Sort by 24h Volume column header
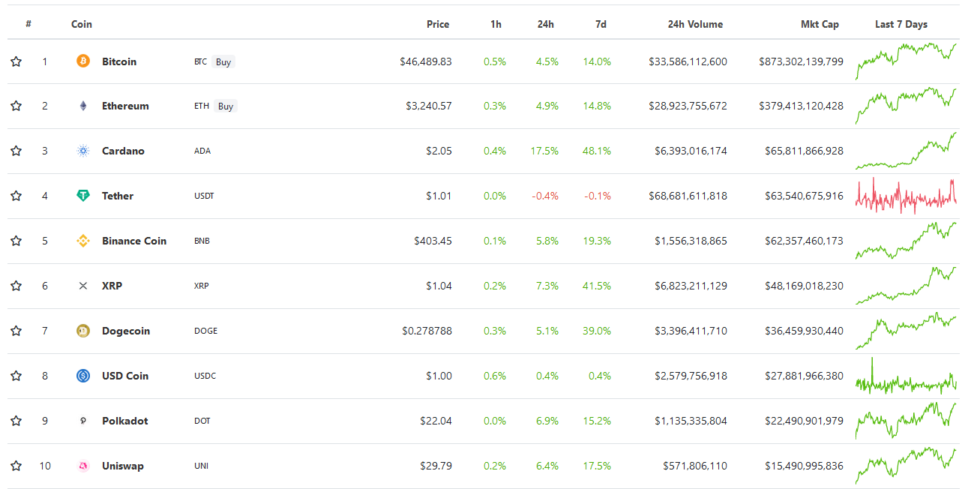 click(695, 24)
